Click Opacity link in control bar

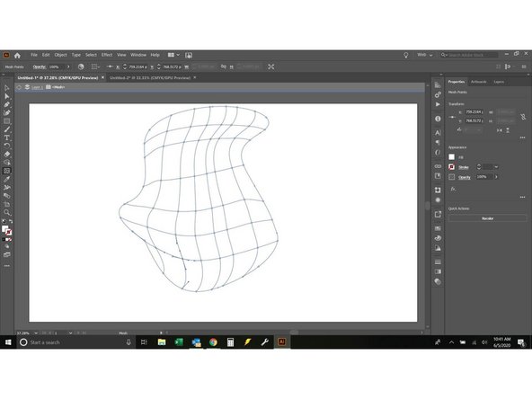(40, 66)
